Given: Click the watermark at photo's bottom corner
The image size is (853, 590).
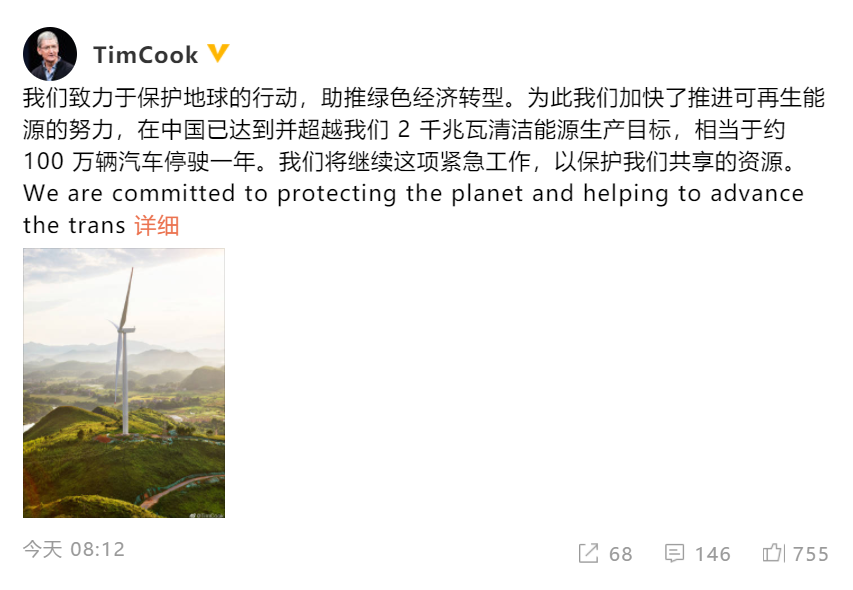Looking at the screenshot, I should point(206,514).
